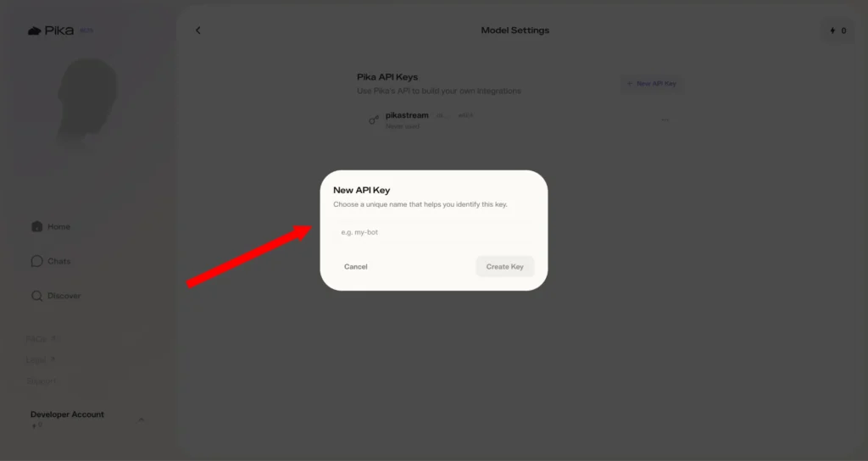Open the pikastream key options ellipsis

tap(665, 119)
